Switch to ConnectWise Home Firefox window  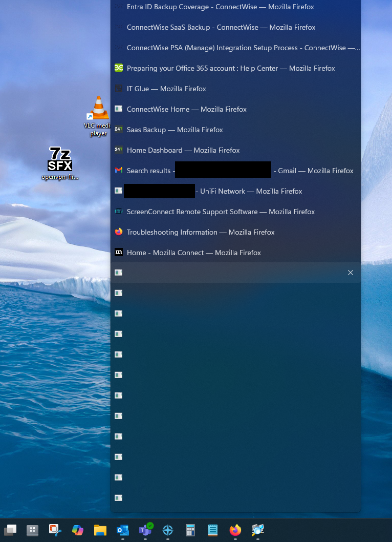coord(186,109)
